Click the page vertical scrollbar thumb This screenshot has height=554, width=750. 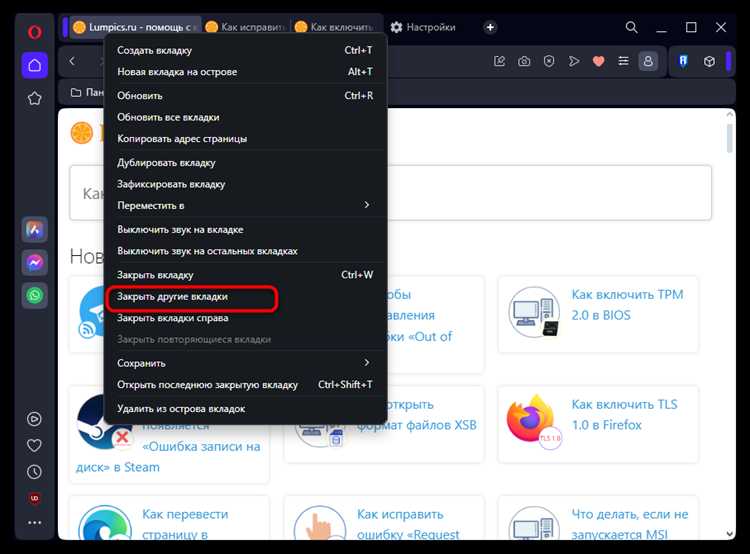729,139
